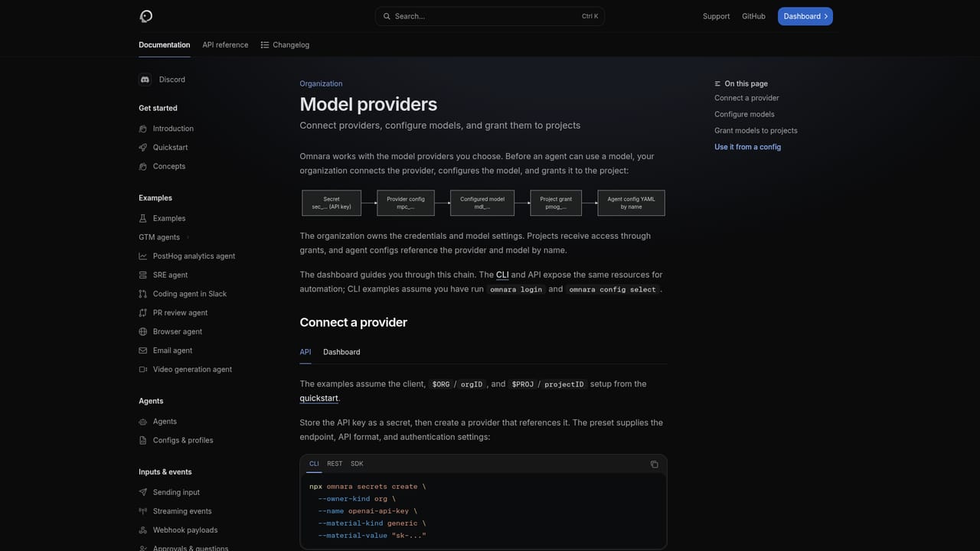Click the SRE agent server icon
This screenshot has width=980, height=551.
tap(143, 275)
